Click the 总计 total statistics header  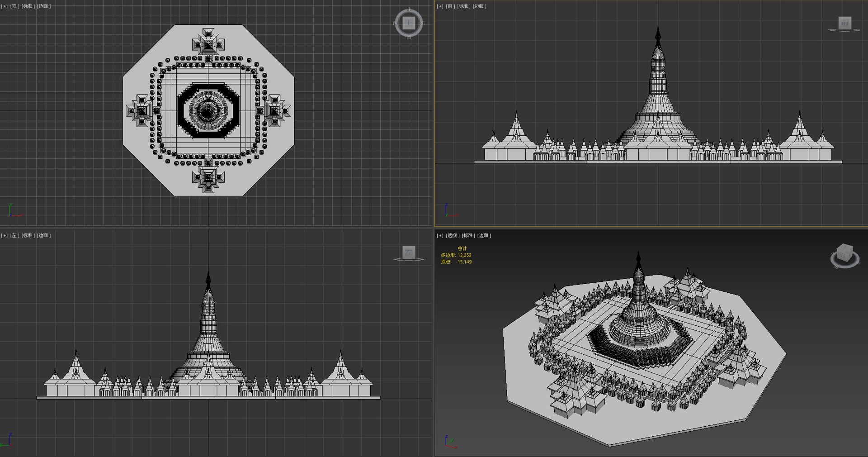[x=462, y=248]
